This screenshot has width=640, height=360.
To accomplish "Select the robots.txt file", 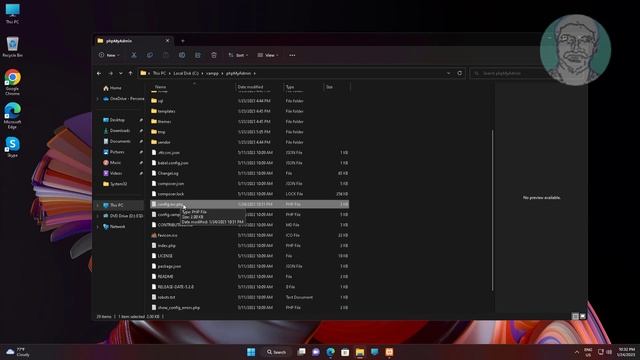I will (x=249, y=297).
